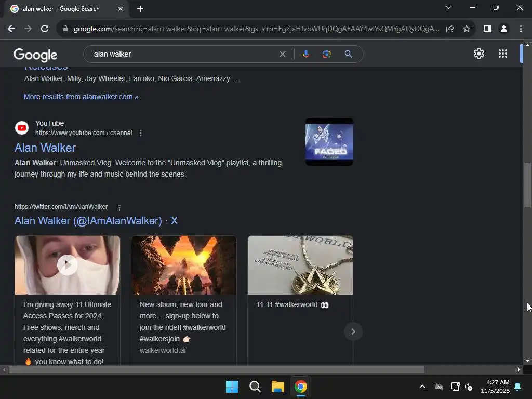Reload the current Google search page
The height and width of the screenshot is (399, 532).
tap(45, 29)
